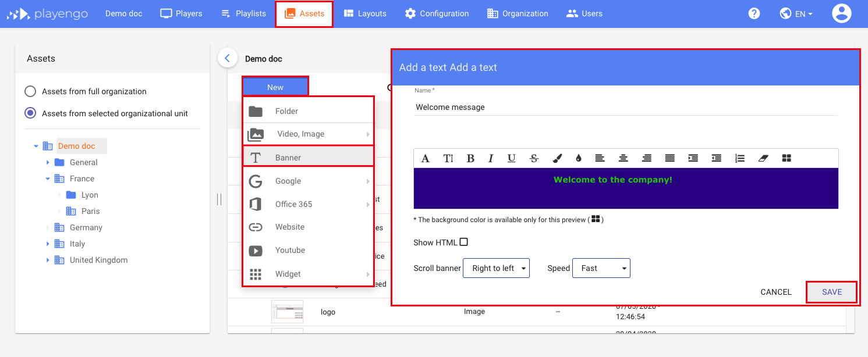Viewport: 868px width, 357px height.
Task: Click the panel splitter handle
Action: click(219, 199)
